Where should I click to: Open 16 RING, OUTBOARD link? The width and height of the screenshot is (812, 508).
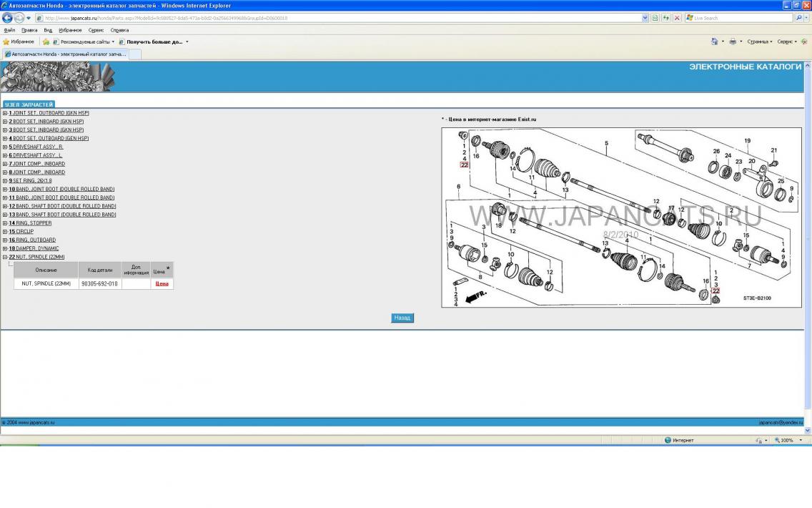coord(32,240)
